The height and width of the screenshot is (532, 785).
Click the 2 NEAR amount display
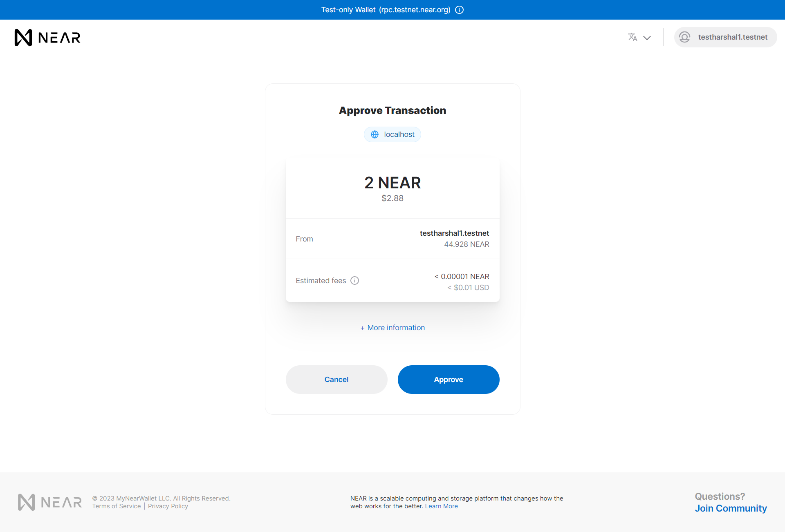(392, 183)
